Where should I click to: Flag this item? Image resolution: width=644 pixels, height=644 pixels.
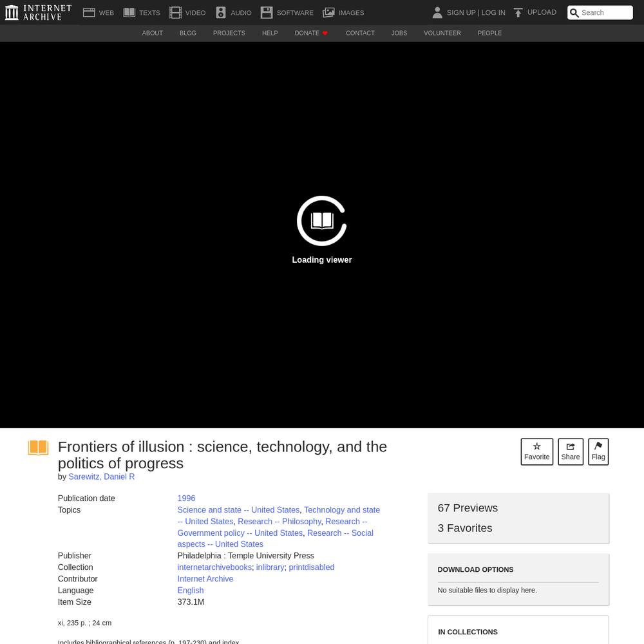pyautogui.click(x=598, y=452)
